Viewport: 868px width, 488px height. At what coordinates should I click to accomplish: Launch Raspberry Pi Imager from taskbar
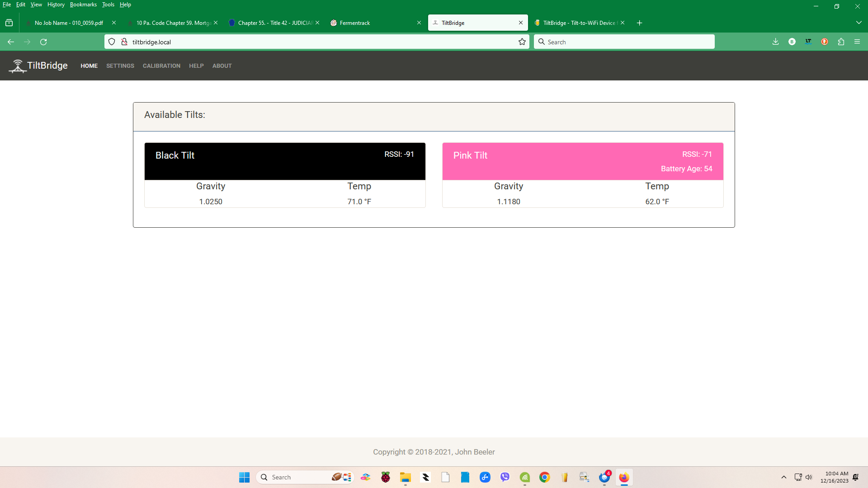pos(386,477)
